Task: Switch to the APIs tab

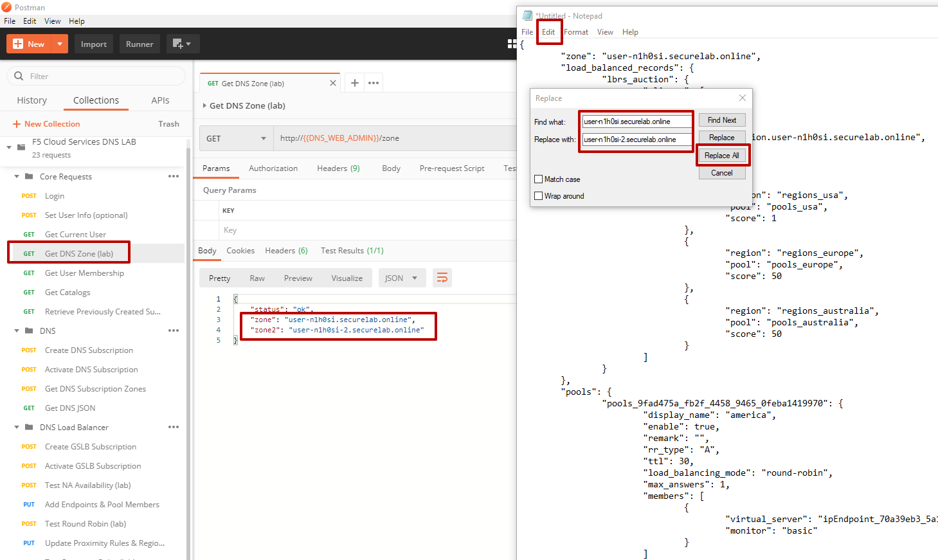Action: click(x=160, y=100)
